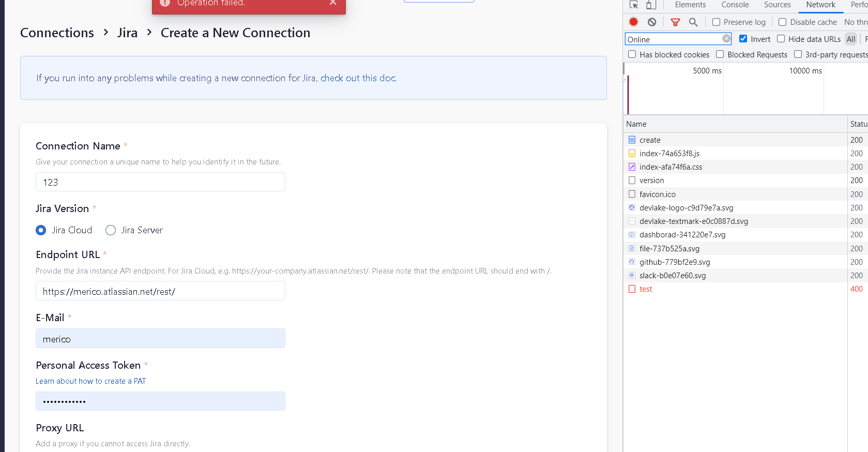868x452 pixels.
Task: Click the error icon in Operation failed toast
Action: point(165,3)
